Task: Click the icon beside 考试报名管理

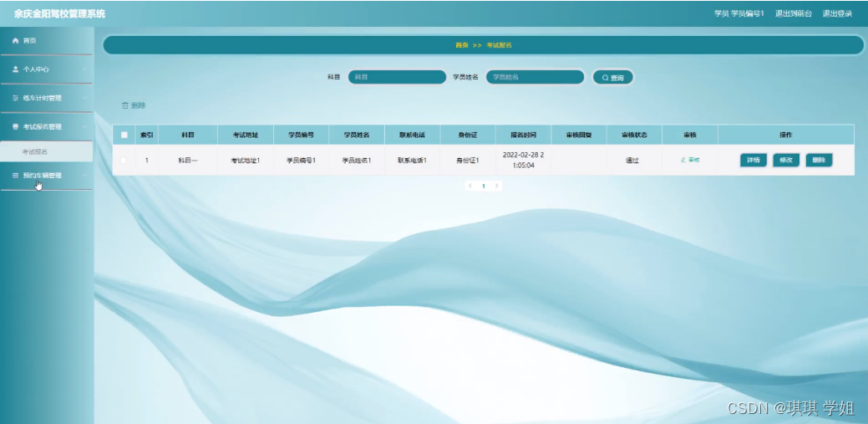Action: click(16, 127)
